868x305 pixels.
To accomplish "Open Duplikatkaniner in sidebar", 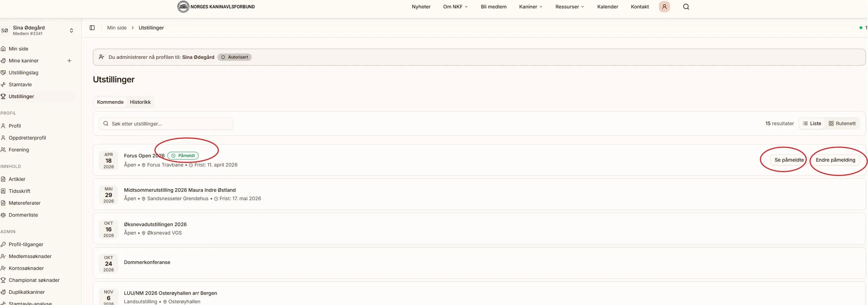I will coord(27,292).
